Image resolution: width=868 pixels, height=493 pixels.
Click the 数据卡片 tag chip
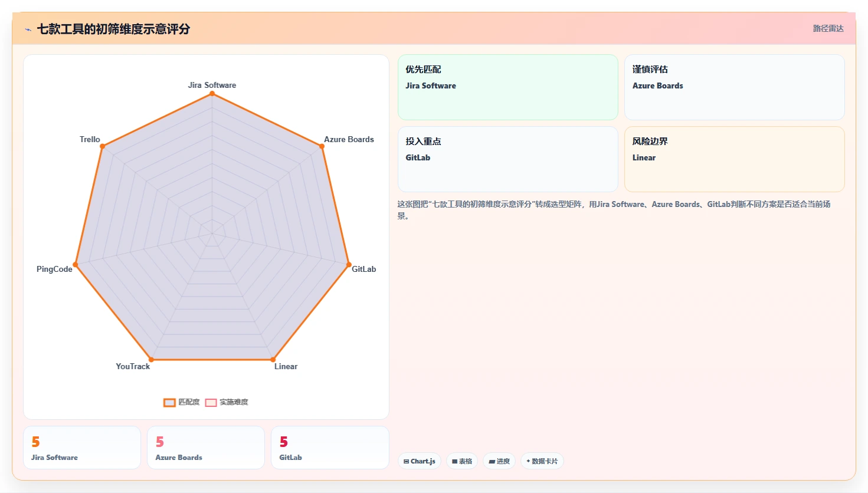pos(542,461)
